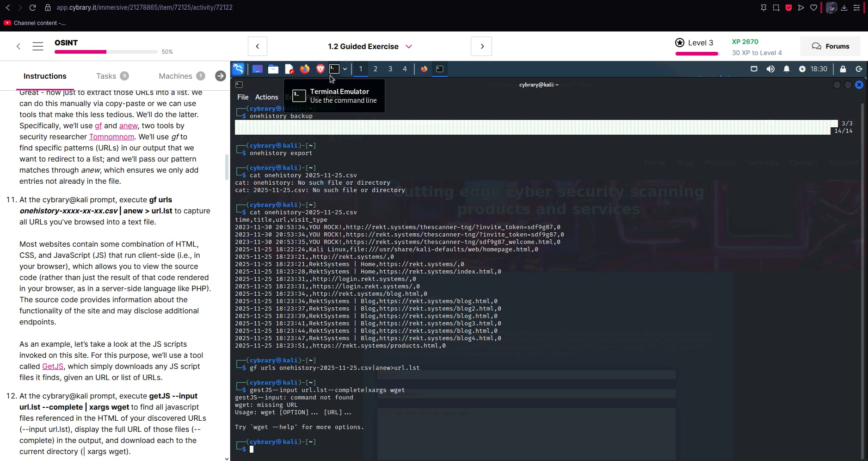
Task: Expand the 1.2 Guided Exercise dropdown
Action: click(409, 46)
